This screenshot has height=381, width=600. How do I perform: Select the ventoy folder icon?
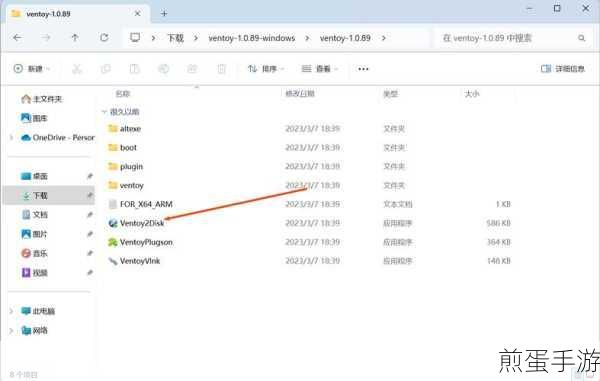112,185
